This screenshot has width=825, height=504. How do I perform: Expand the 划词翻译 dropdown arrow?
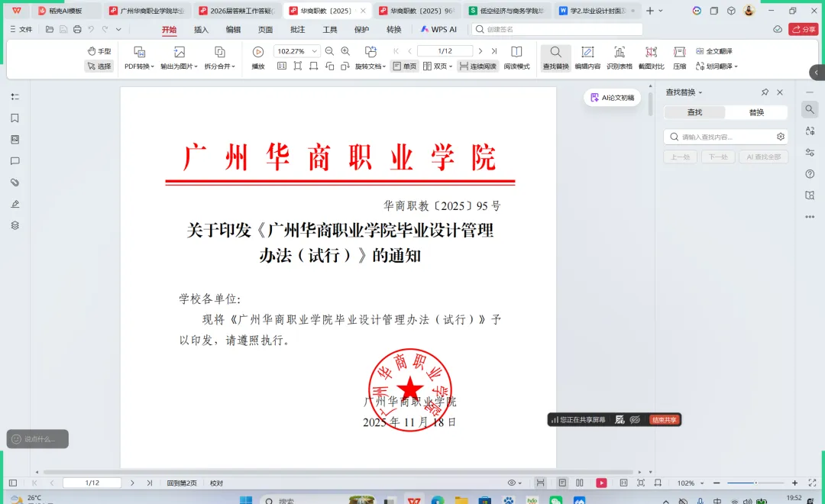[736, 66]
